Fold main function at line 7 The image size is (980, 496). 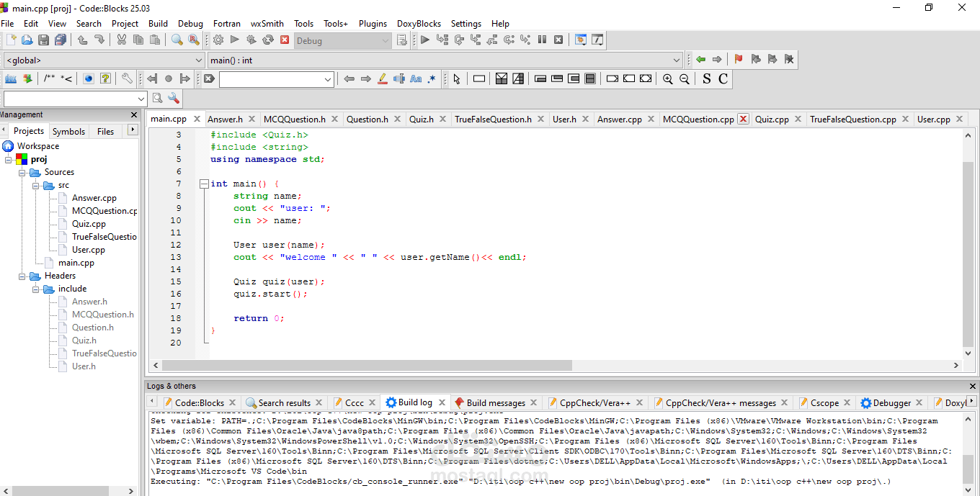coord(204,184)
